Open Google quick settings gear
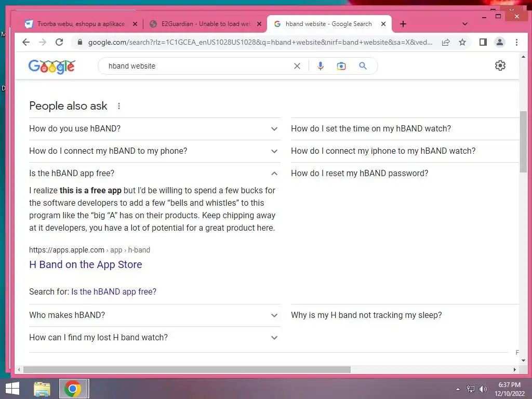Image resolution: width=532 pixels, height=399 pixels. coord(500,65)
